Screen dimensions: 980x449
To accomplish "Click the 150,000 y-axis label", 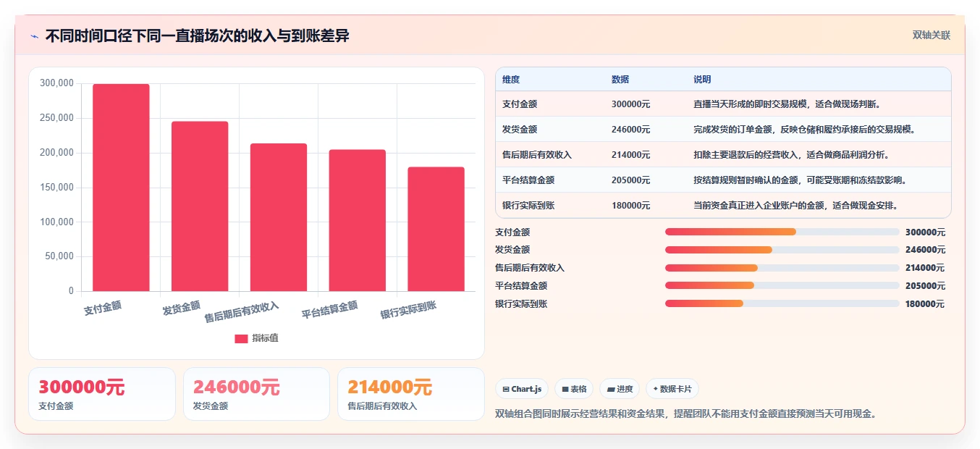I will coord(56,188).
